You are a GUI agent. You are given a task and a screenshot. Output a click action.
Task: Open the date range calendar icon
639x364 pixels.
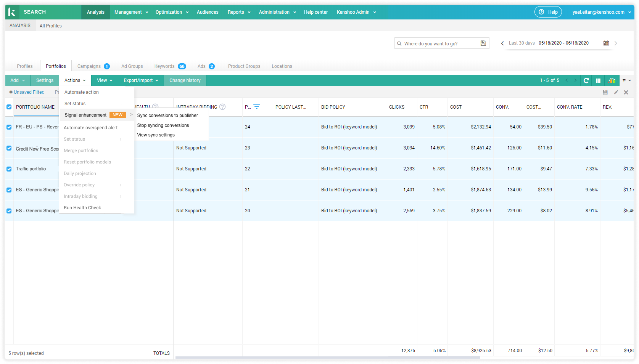[606, 43]
